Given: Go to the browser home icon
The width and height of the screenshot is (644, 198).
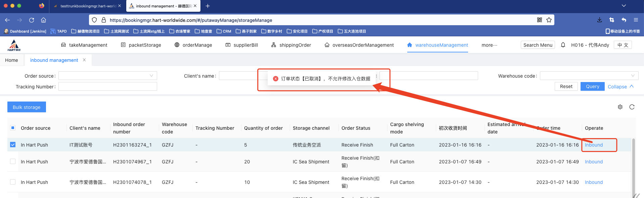Looking at the screenshot, I should pos(44,20).
